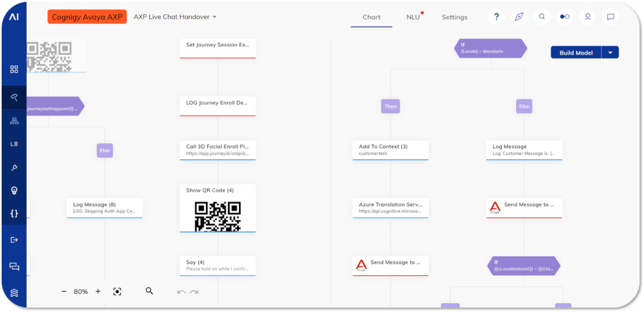Switch to the NLU tab
Image resolution: width=644 pixels, height=312 pixels.
[412, 17]
